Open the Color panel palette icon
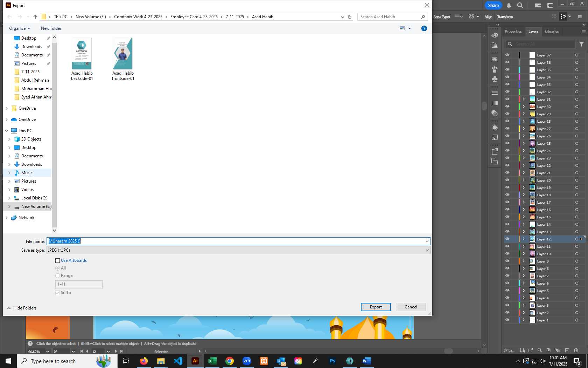Image resolution: width=588 pixels, height=368 pixels. [495, 35]
